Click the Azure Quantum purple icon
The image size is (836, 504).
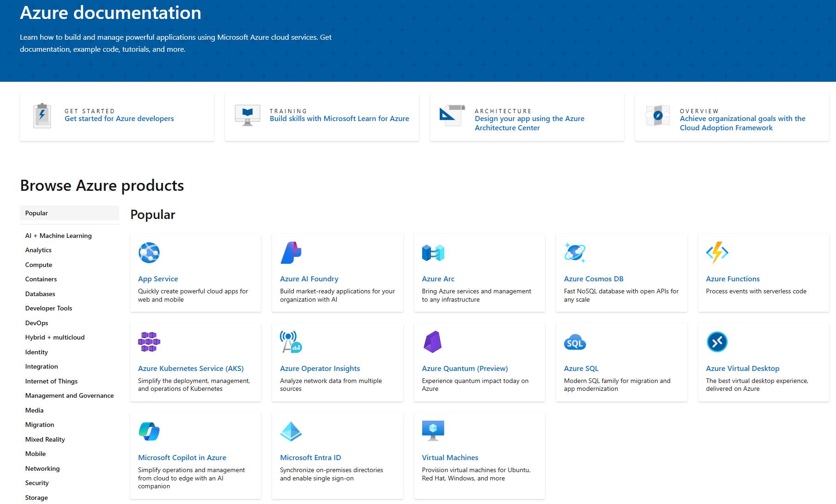[433, 342]
